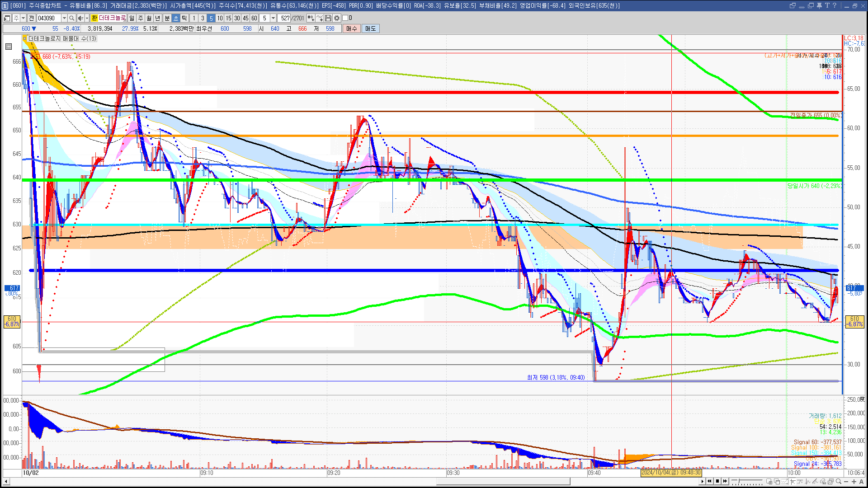Viewport: 868px width, 488px height.
Task: Click the stock search magnifier icon
Action: click(x=71, y=18)
